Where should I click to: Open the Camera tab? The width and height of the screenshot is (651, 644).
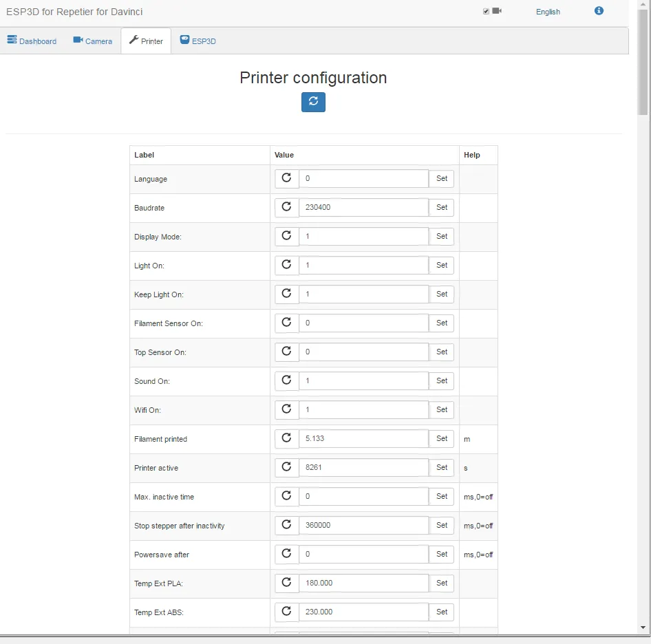click(x=93, y=41)
